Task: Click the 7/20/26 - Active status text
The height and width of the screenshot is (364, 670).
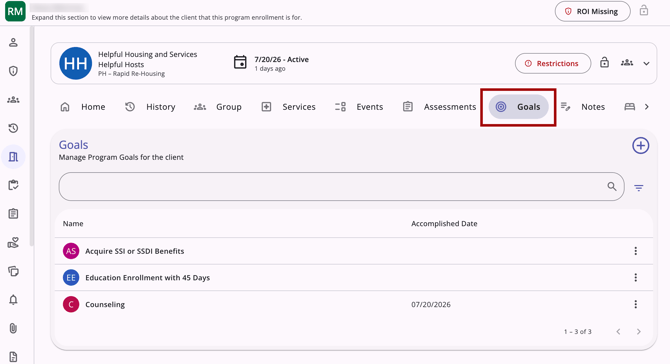Action: click(282, 59)
